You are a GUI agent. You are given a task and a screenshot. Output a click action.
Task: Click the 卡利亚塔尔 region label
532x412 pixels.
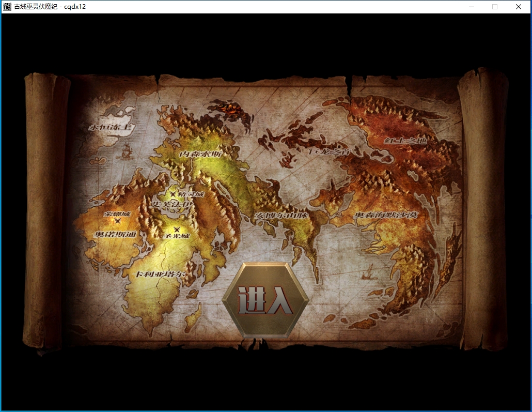click(161, 274)
